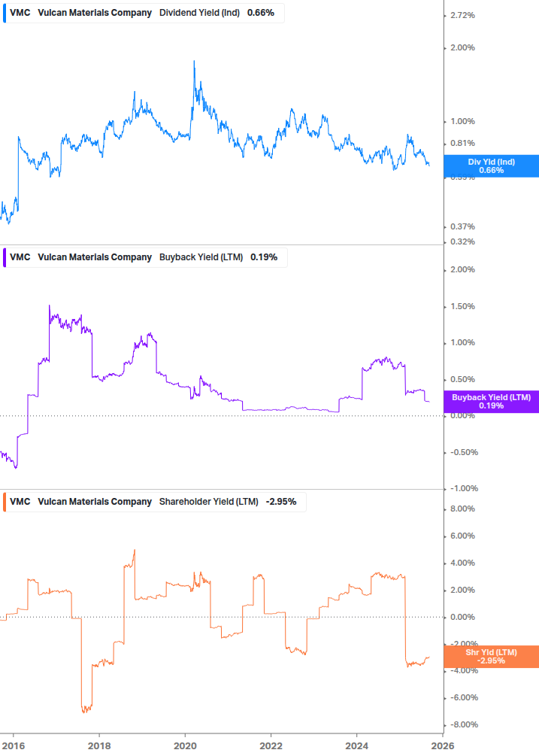Click the VMC ticker in buyback yield legend
539x756 pixels.
20,257
